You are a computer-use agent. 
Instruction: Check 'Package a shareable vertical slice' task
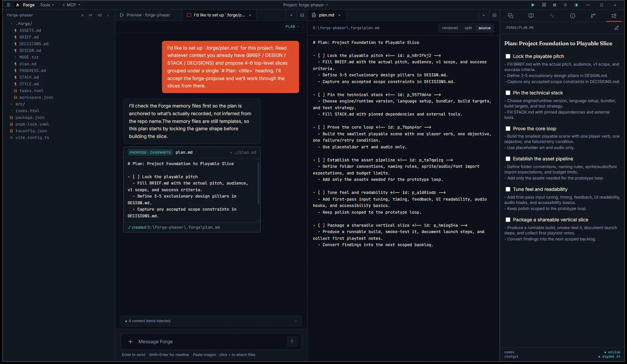click(x=508, y=220)
